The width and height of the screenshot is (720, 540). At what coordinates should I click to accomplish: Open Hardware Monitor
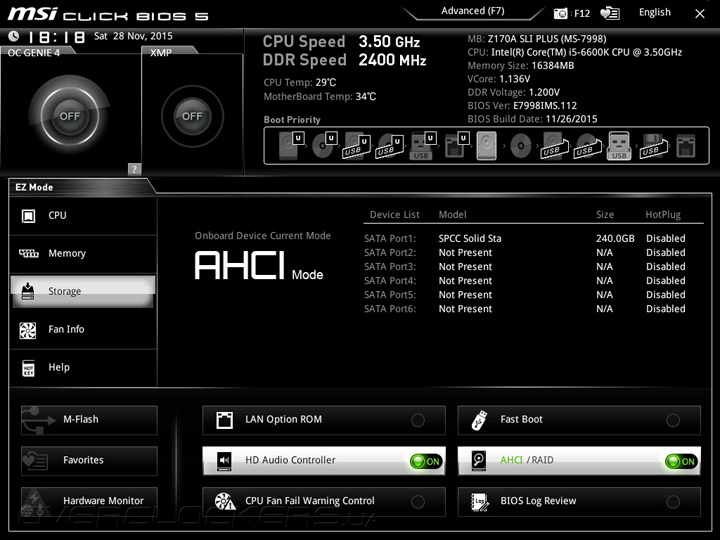tap(90, 501)
